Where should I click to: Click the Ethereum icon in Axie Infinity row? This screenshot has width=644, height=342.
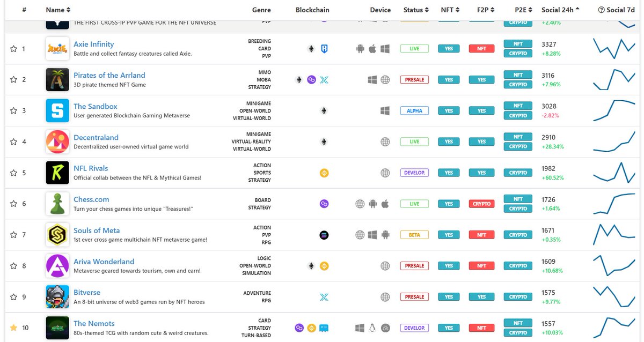pos(311,49)
